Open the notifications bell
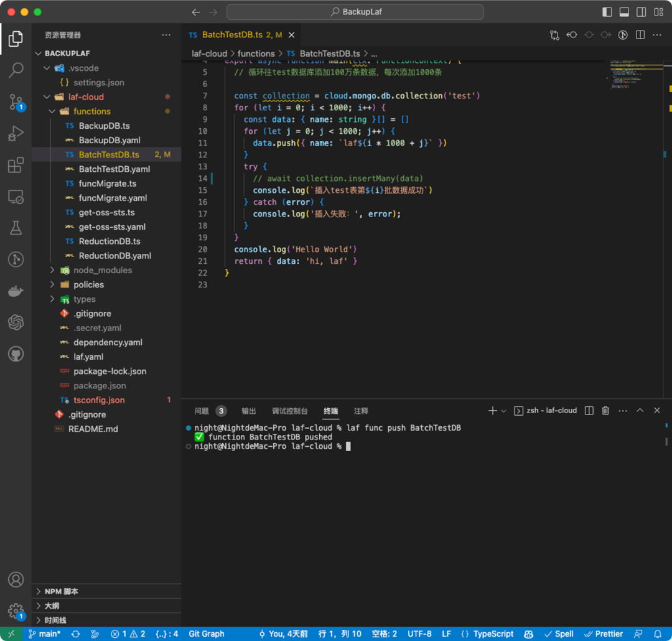This screenshot has height=641, width=672. (x=658, y=634)
